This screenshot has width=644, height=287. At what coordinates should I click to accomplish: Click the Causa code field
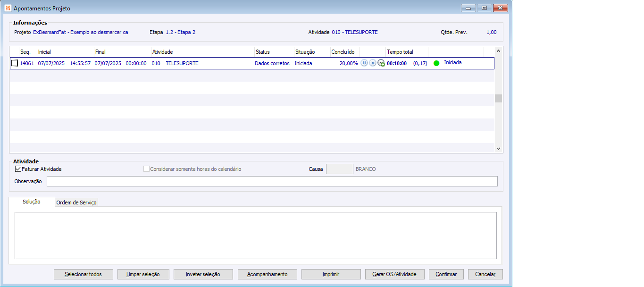340,169
